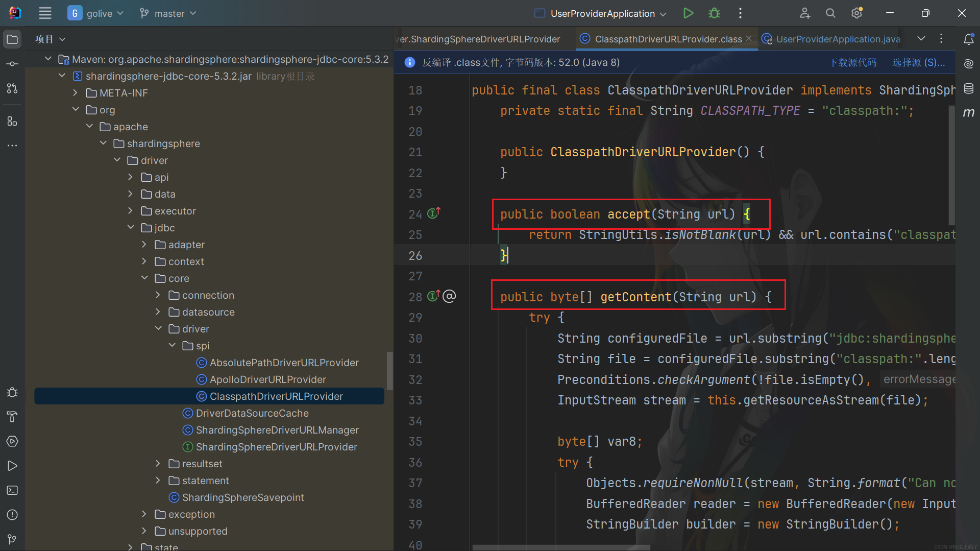Open the golive project dropdown
This screenshot has width=980, height=551.
click(x=96, y=13)
